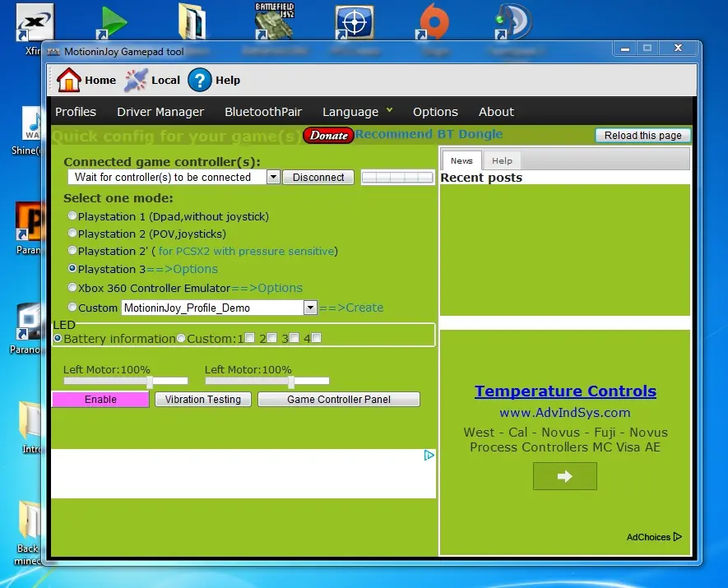Open the Temperature Controls ad link
This screenshot has width=728, height=588.
[565, 391]
